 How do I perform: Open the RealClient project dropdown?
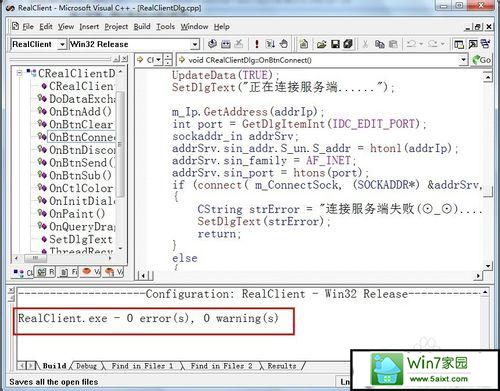click(62, 44)
